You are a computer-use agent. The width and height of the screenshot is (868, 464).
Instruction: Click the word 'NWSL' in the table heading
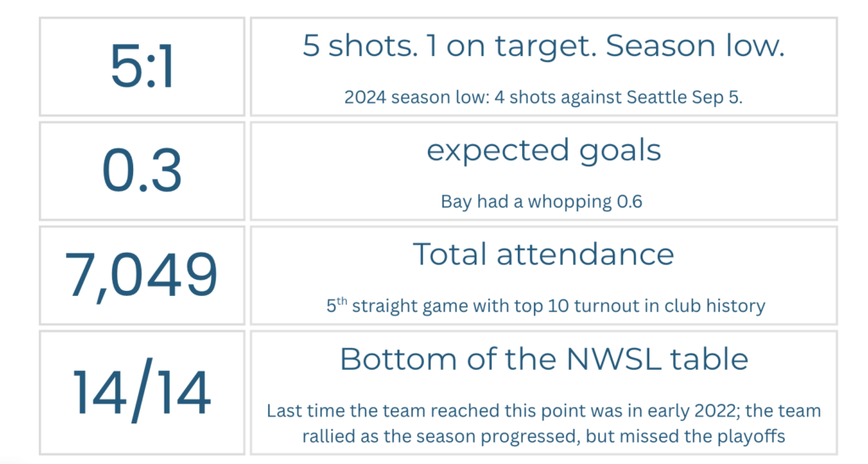[x=614, y=360]
